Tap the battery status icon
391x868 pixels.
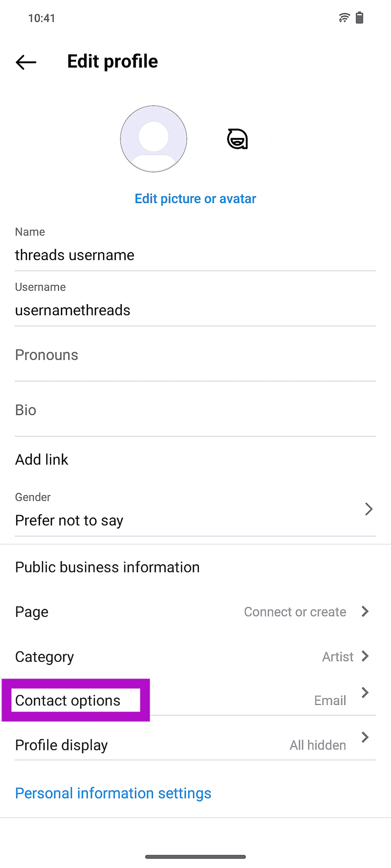coord(359,18)
